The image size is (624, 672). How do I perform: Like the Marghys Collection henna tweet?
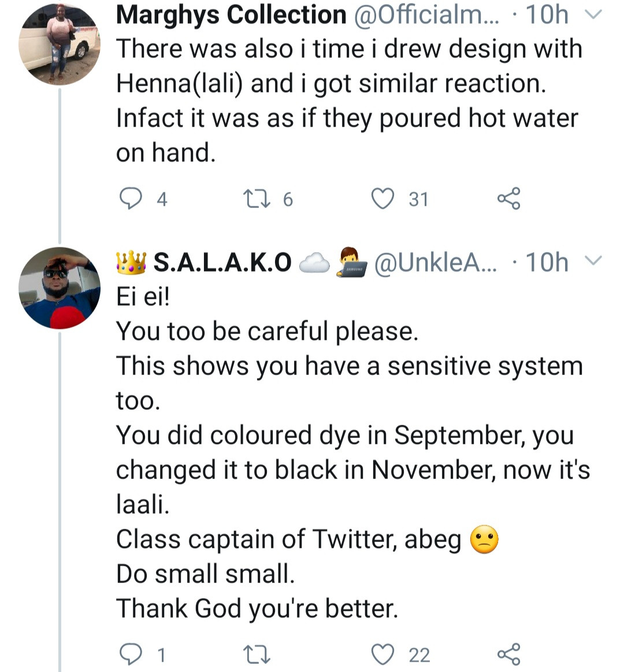(x=382, y=199)
